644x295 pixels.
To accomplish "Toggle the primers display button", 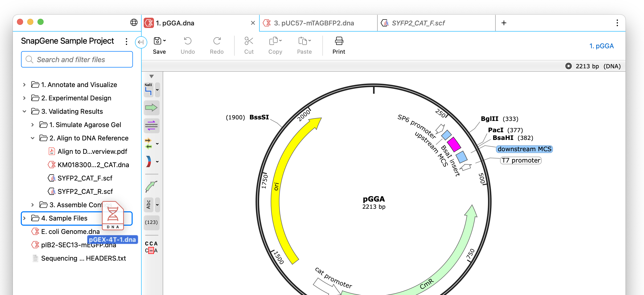I will click(x=151, y=126).
